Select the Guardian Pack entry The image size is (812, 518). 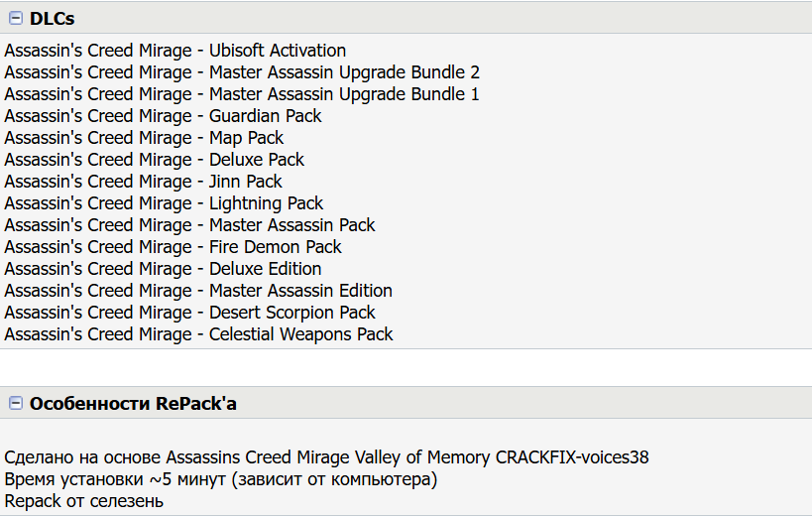[x=163, y=116]
